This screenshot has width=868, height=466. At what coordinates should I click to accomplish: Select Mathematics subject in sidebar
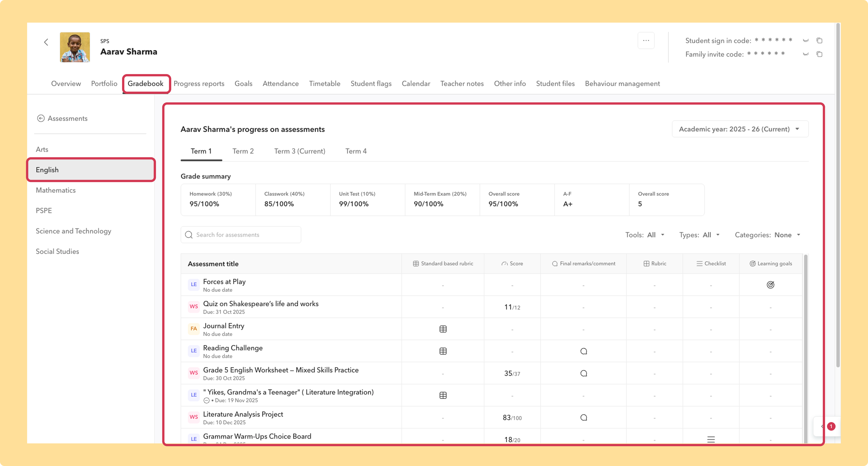56,190
